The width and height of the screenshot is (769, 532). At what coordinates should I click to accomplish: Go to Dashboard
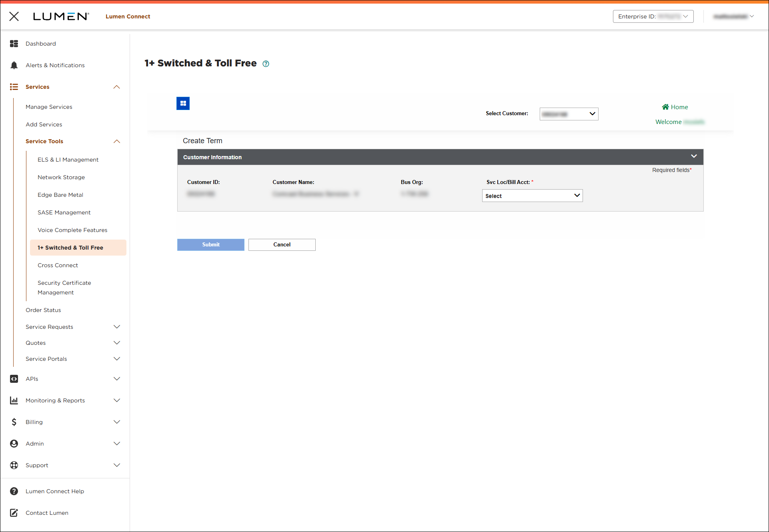(41, 44)
